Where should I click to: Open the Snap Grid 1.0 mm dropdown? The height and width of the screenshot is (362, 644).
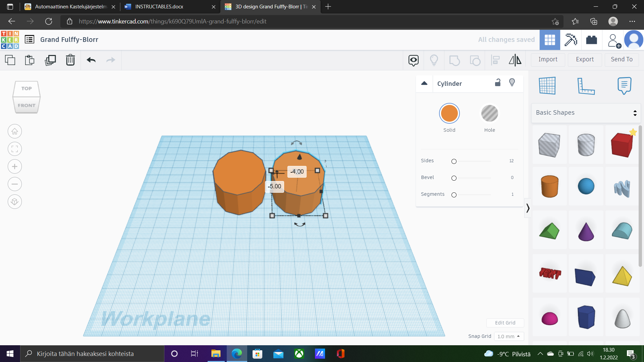[508, 336]
